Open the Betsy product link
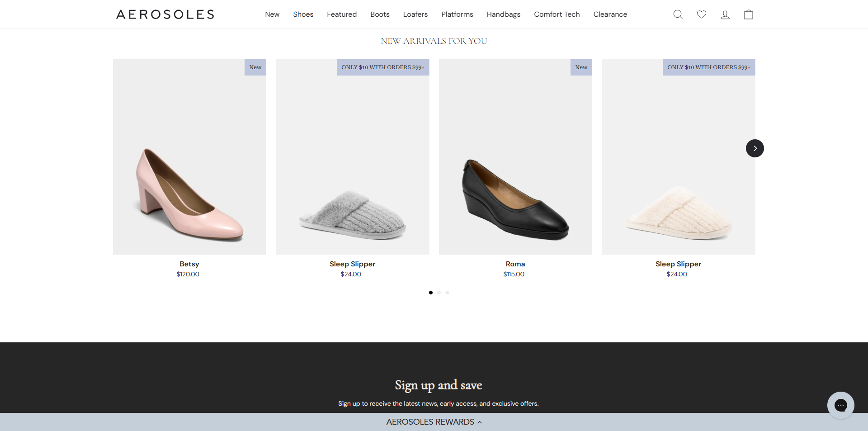 [x=189, y=264]
